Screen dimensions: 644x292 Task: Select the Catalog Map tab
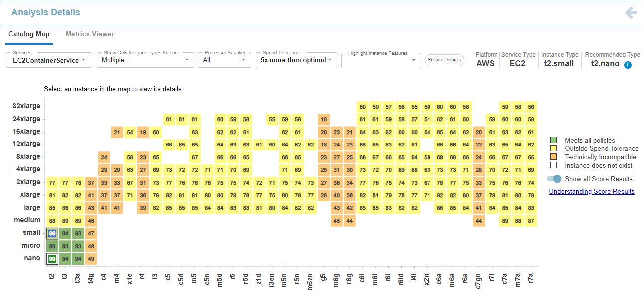(x=29, y=34)
